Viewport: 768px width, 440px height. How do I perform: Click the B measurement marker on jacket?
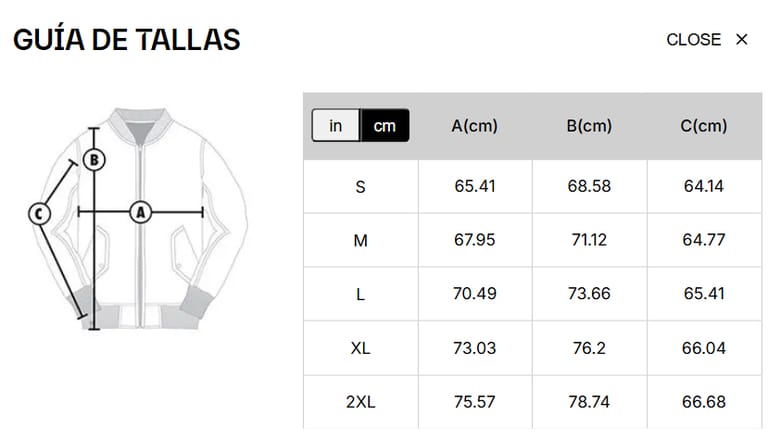point(94,159)
